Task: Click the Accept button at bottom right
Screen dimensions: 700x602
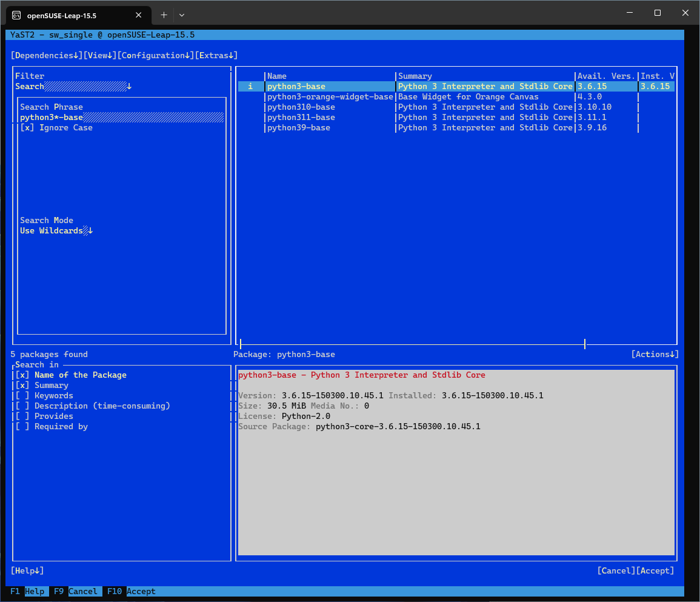Action: pos(655,570)
